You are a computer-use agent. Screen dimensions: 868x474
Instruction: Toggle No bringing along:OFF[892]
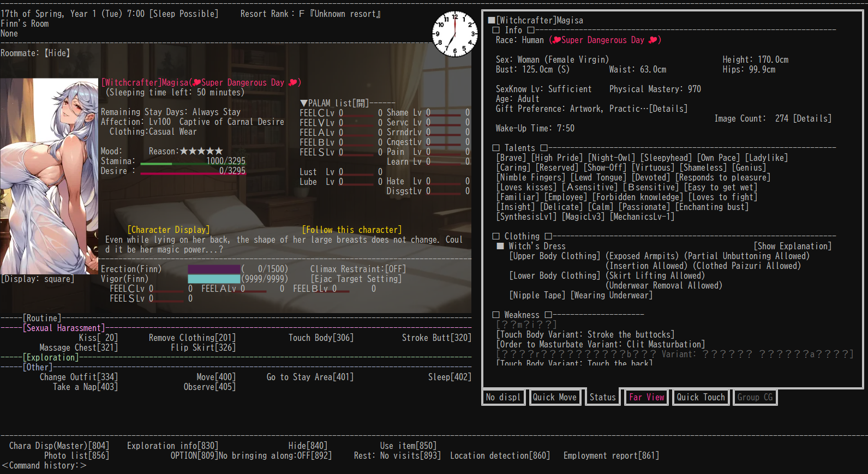coord(275,455)
